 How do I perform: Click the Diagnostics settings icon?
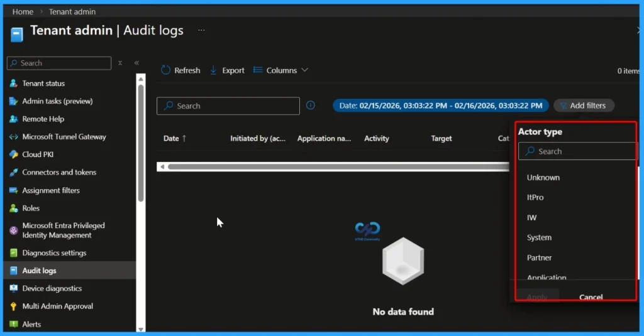[x=13, y=252]
